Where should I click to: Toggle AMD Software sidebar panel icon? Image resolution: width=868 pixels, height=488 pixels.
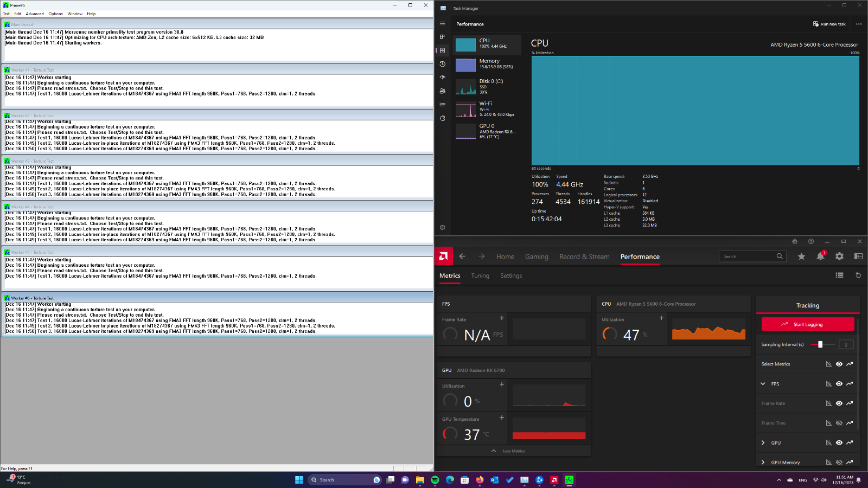pyautogui.click(x=858, y=256)
